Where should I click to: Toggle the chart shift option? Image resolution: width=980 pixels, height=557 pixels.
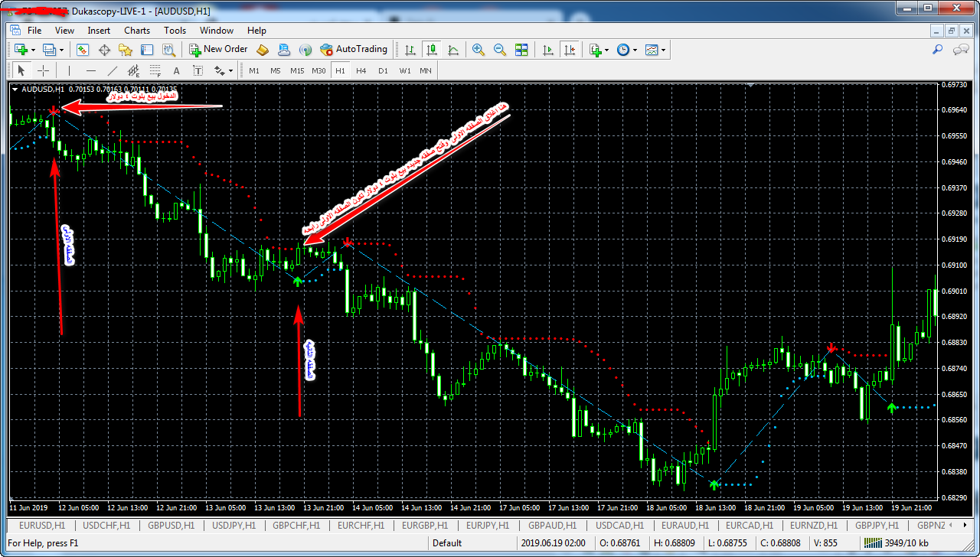[569, 50]
